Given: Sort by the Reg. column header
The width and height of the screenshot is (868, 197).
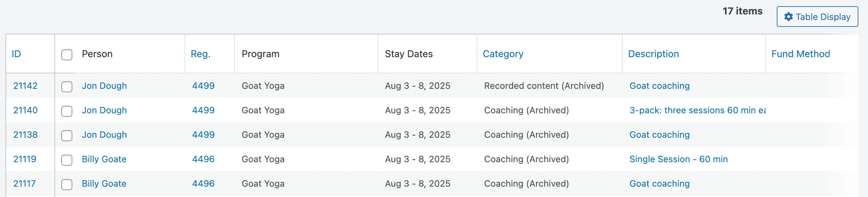Looking at the screenshot, I should 201,54.
